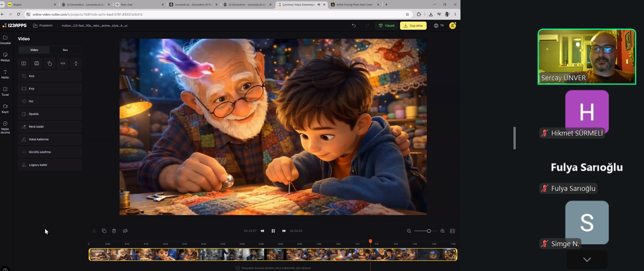Click the Dışa aktar export button
This screenshot has height=271, width=644.
[x=413, y=26]
